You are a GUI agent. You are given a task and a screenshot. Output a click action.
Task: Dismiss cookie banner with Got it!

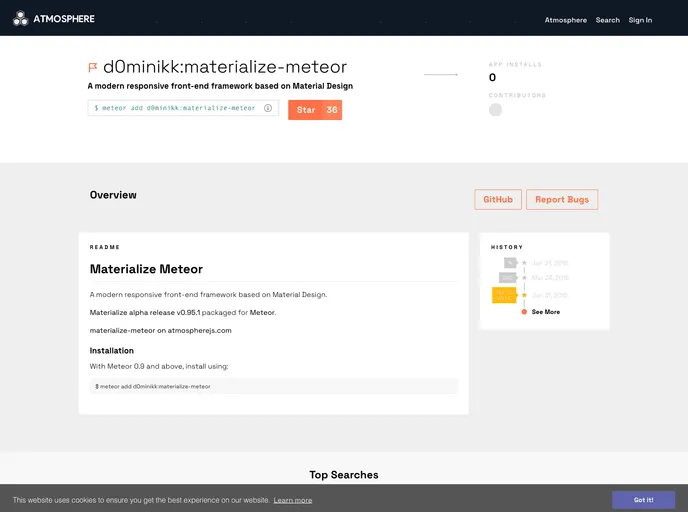coord(644,500)
